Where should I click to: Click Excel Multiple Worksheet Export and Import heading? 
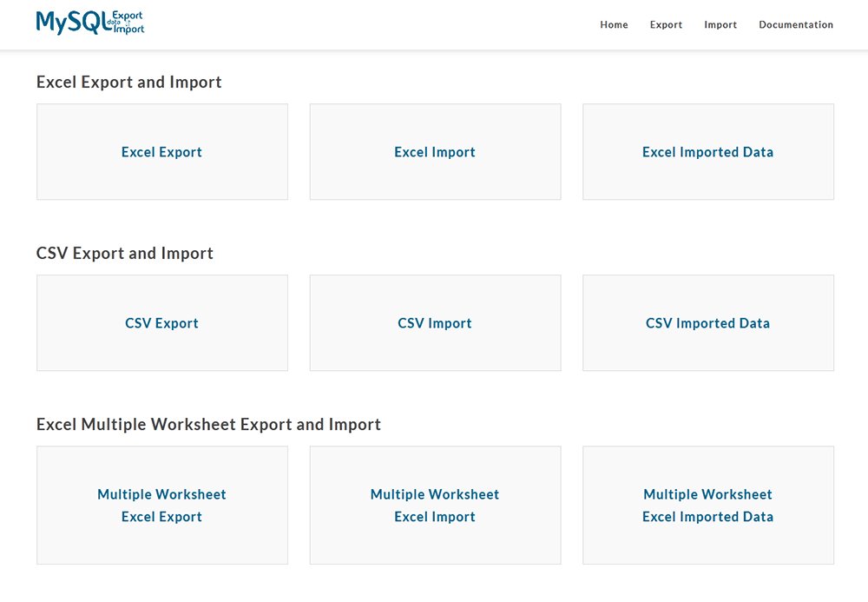pos(208,424)
